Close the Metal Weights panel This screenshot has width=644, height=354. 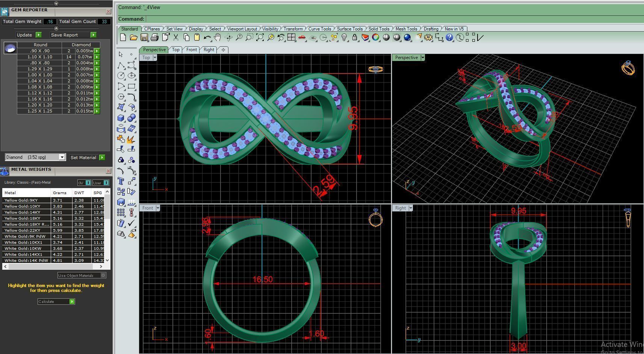coord(109,171)
